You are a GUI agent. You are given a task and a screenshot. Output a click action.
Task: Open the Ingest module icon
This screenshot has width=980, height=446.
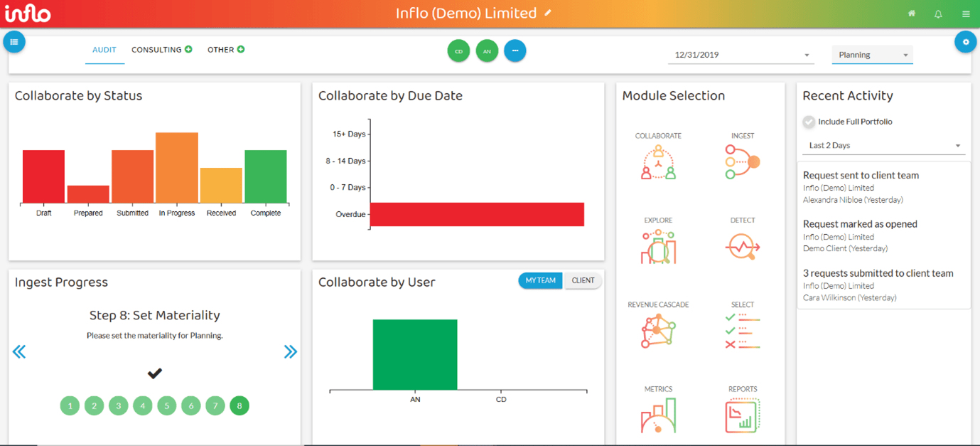coord(742,161)
